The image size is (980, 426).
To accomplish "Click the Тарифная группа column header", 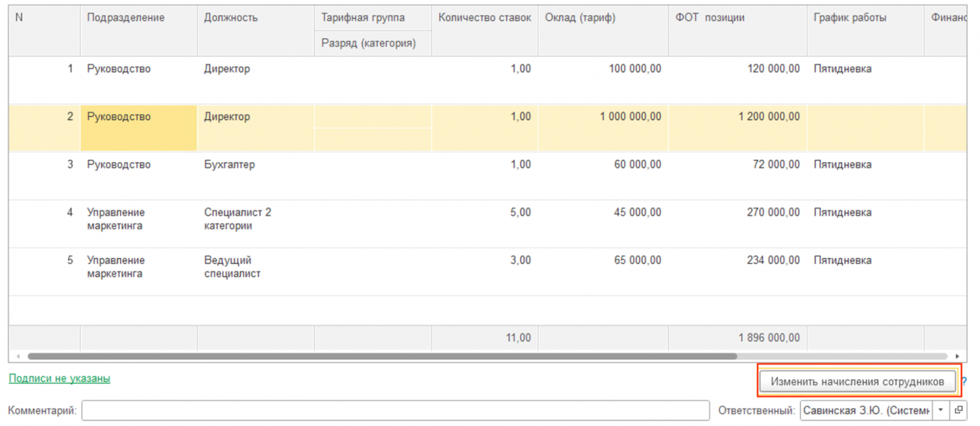I will (373, 18).
